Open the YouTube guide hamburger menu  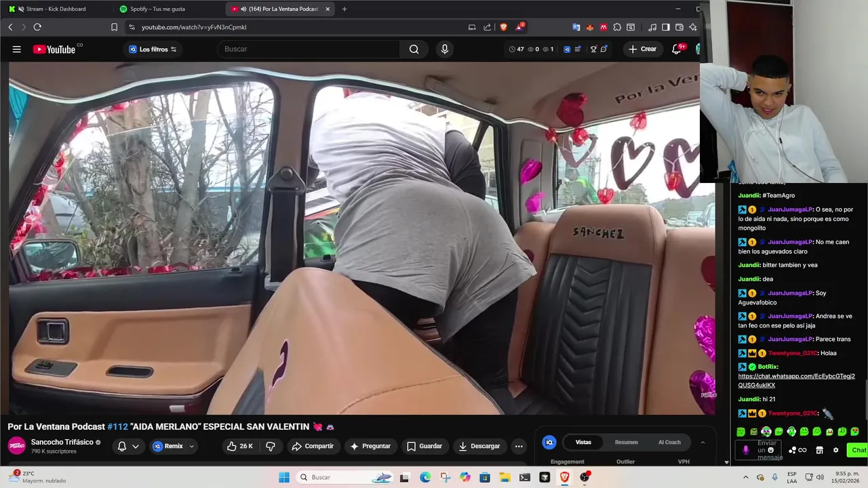16,49
